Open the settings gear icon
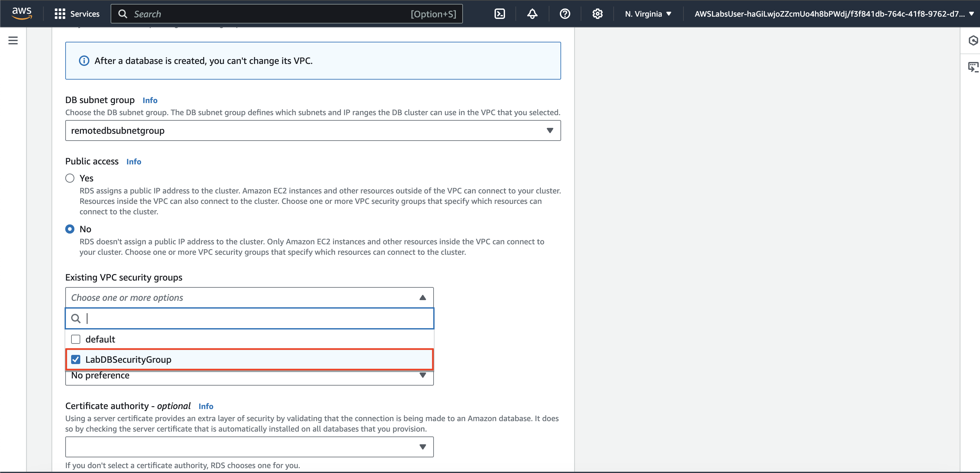The height and width of the screenshot is (473, 980). point(597,14)
